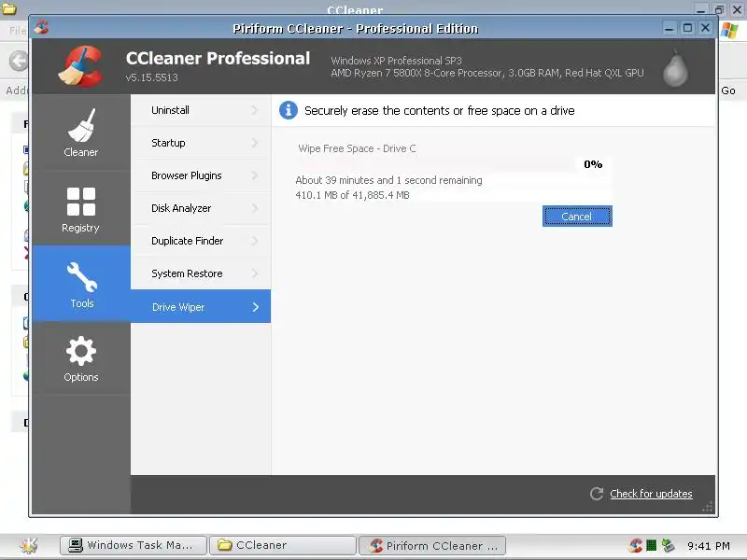Image resolution: width=747 pixels, height=560 pixels.
Task: Open the Disk Analyzer tool
Action: pos(201,208)
